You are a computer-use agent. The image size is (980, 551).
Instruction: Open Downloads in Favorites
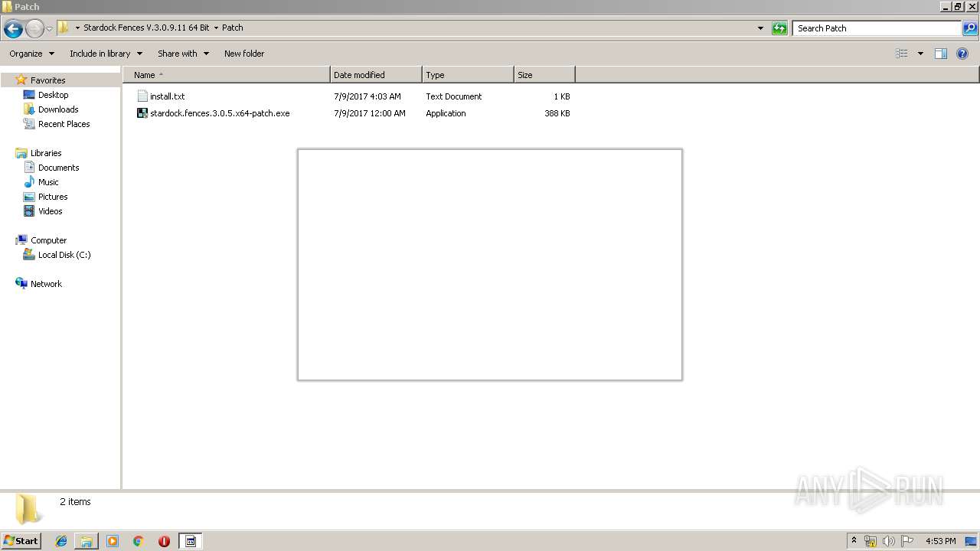point(58,109)
